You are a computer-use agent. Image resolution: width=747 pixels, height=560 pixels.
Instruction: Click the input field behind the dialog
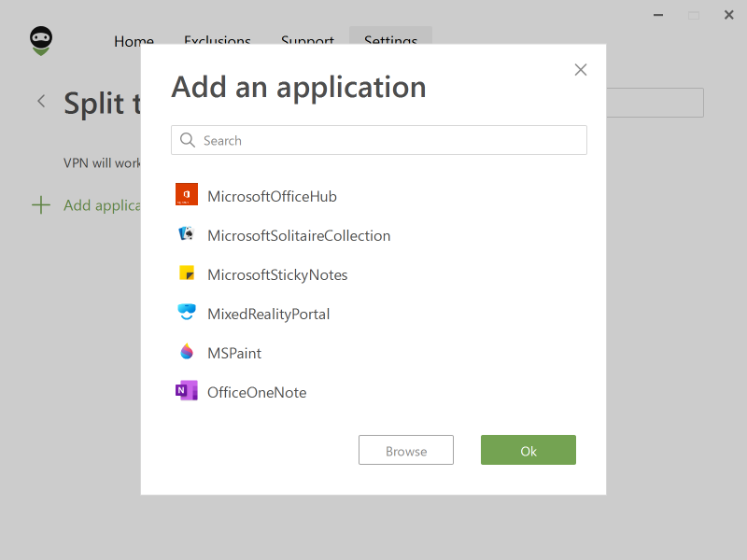click(x=655, y=103)
